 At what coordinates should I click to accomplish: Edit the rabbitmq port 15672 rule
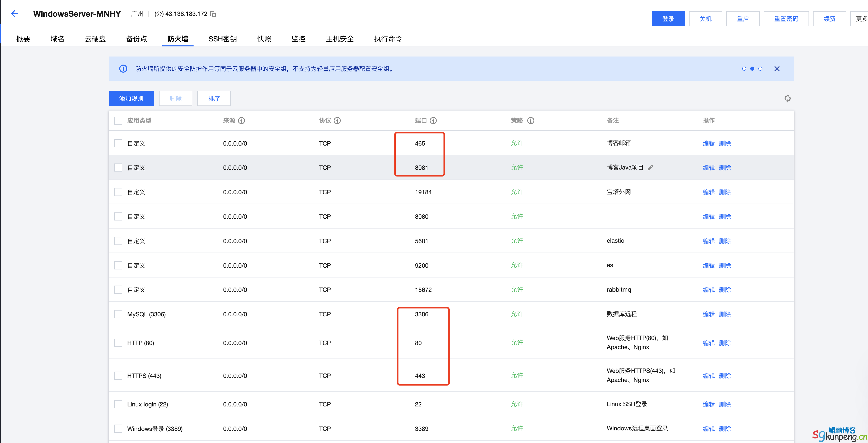[709, 290]
